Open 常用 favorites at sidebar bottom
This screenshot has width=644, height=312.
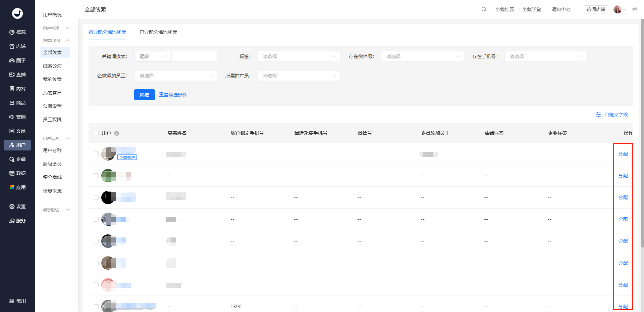(17, 301)
